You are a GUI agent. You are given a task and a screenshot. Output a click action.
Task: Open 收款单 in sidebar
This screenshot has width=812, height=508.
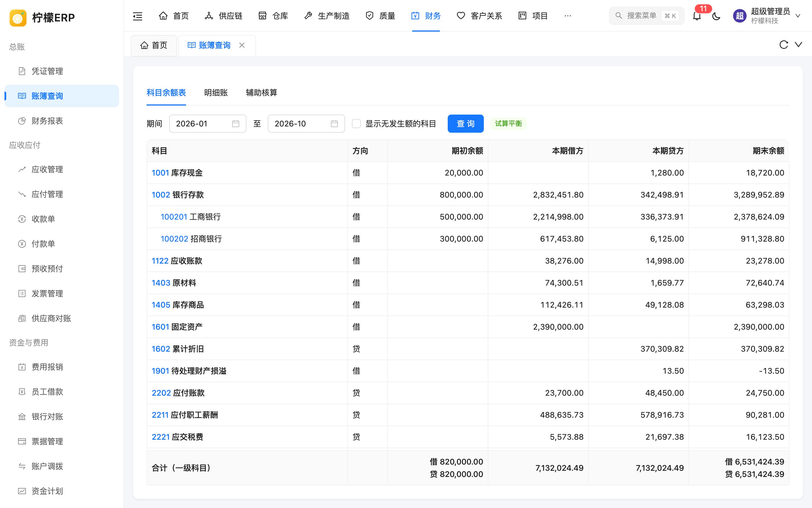coord(62,219)
